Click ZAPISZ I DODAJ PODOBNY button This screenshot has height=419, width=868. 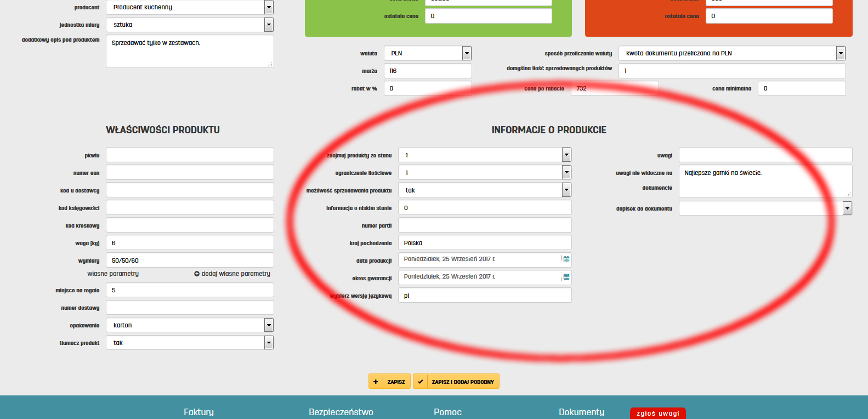pos(456,382)
